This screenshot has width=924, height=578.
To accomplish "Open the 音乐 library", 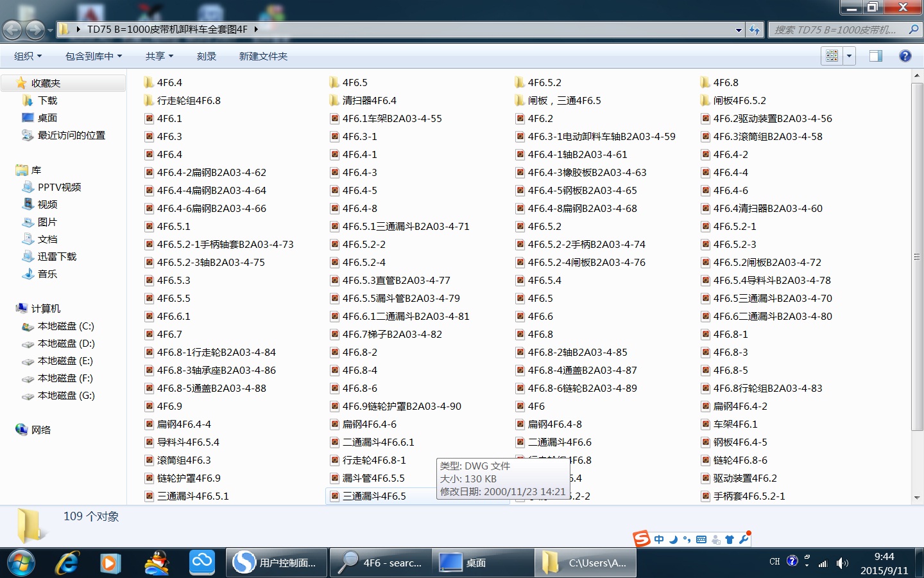I will click(47, 274).
